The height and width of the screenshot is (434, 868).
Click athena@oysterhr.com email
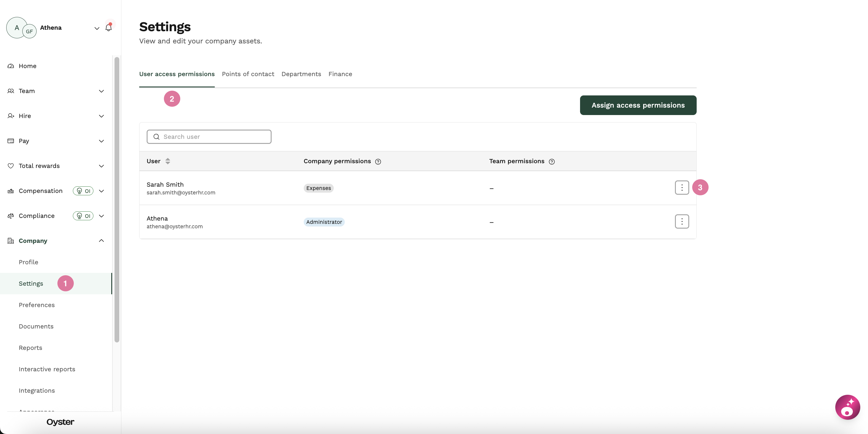[175, 227]
